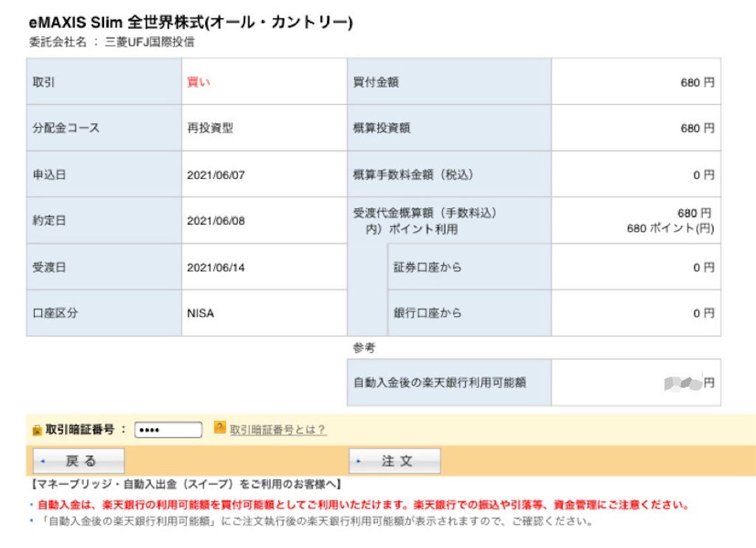The height and width of the screenshot is (548, 756).
Task: Click the red 自動入金は warning sentence
Action: click(363, 505)
